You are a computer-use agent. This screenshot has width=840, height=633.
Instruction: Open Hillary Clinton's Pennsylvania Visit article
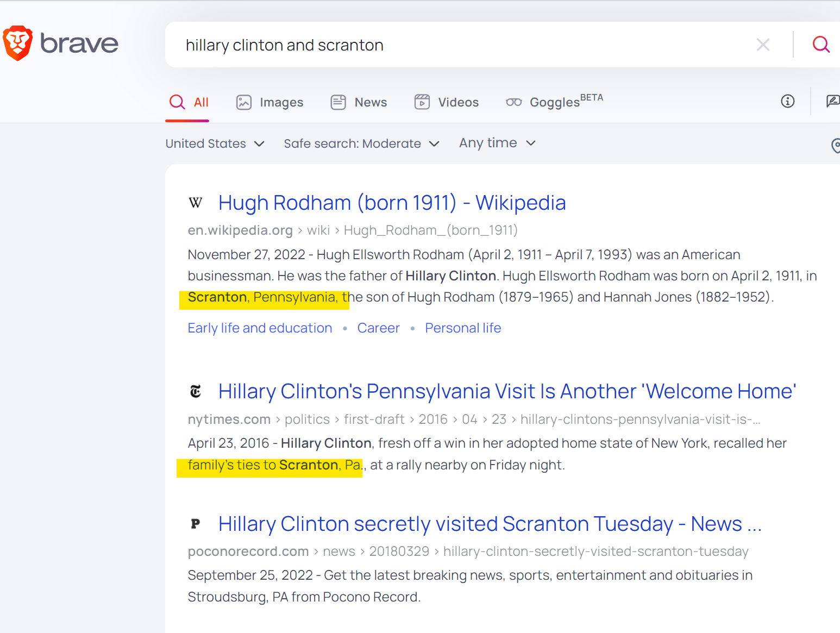click(x=507, y=391)
